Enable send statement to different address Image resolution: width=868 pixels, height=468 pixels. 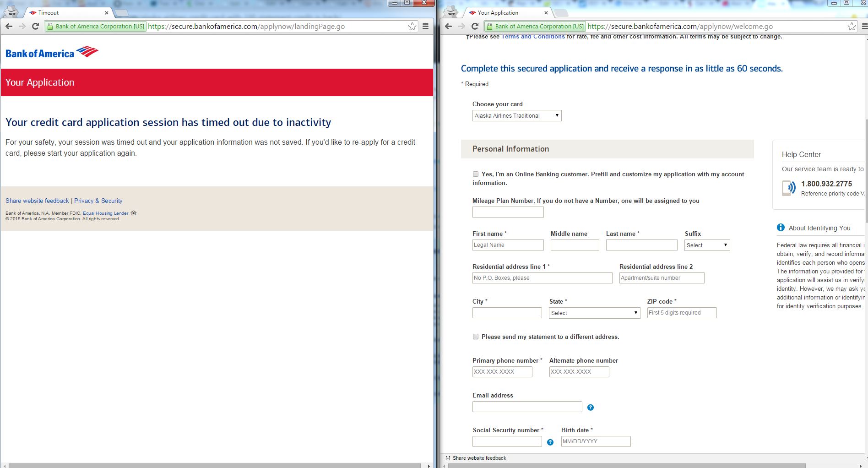pyautogui.click(x=476, y=337)
